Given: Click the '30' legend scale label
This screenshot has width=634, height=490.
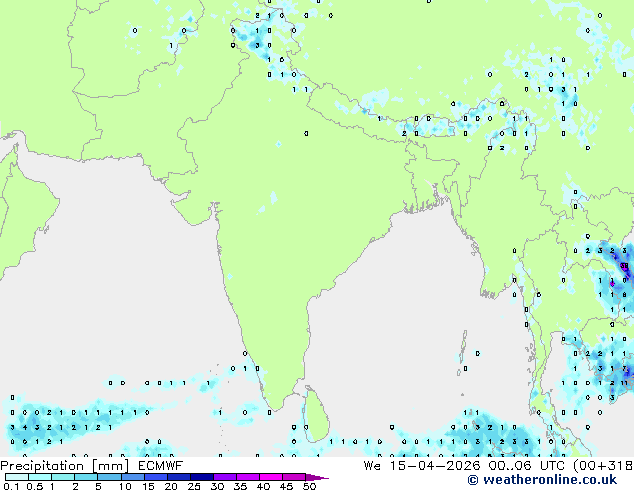Looking at the screenshot, I should coord(217,486).
